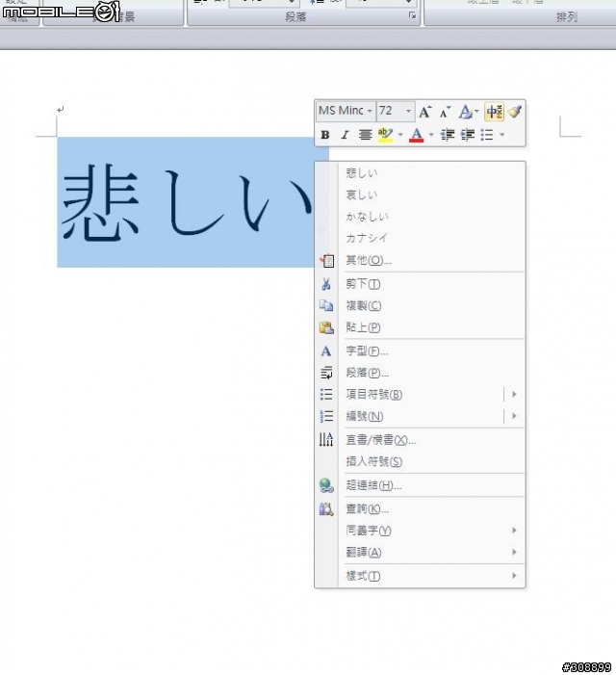This screenshot has height=675, width=616.
Task: Open font color dropdown arrow
Action: coord(431,135)
